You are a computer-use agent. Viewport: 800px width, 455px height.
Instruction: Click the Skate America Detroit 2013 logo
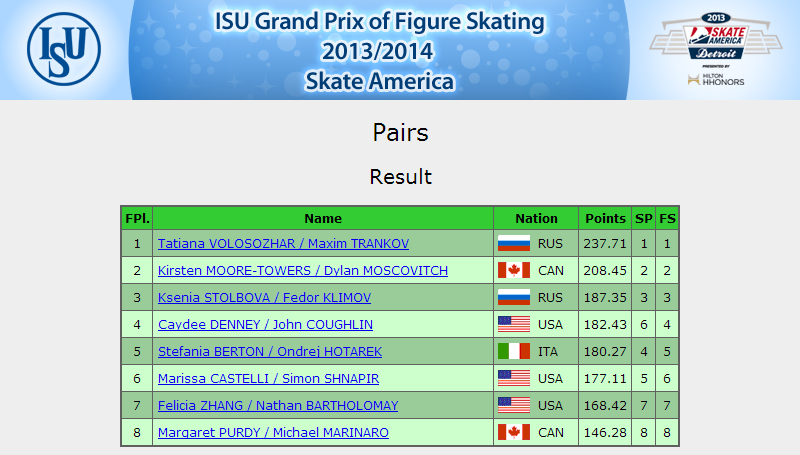pos(716,37)
